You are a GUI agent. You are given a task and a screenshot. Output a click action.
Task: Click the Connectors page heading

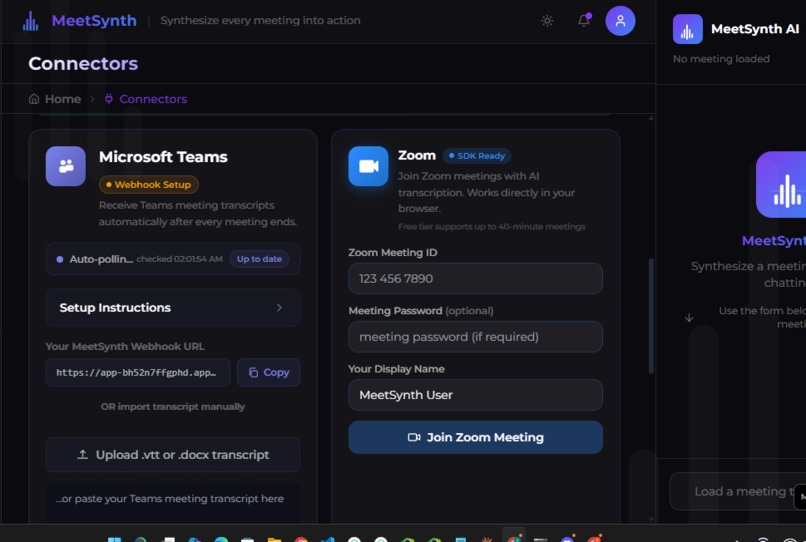tap(83, 64)
